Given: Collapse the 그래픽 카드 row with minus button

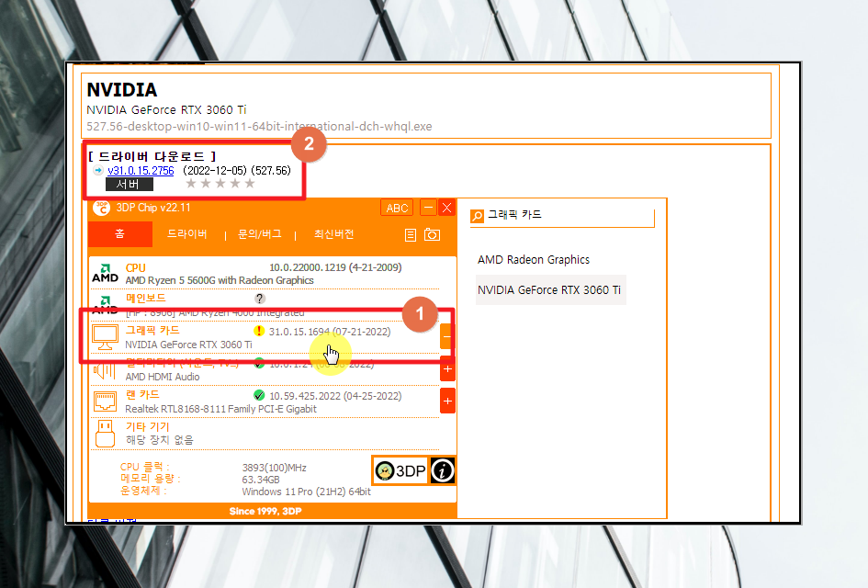Looking at the screenshot, I should pyautogui.click(x=446, y=336).
